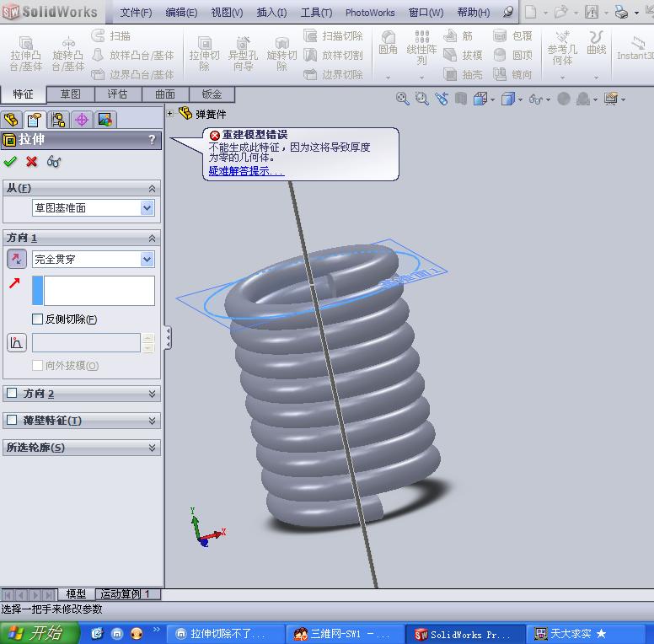Click the Zoom to Fit view icon

(403, 99)
